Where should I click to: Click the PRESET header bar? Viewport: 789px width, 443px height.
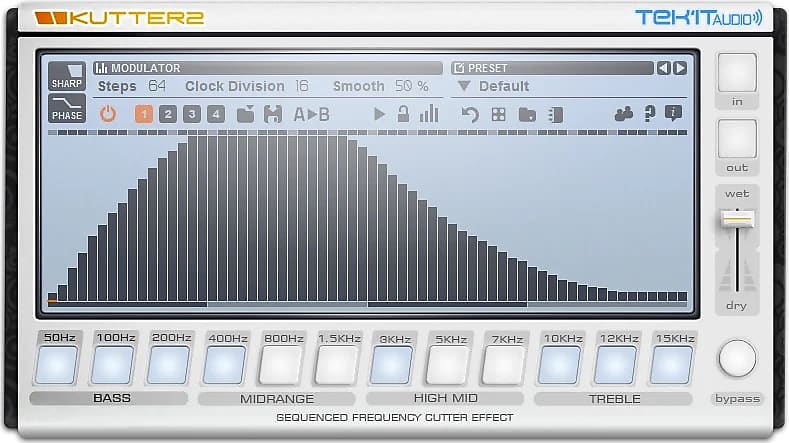(552, 68)
